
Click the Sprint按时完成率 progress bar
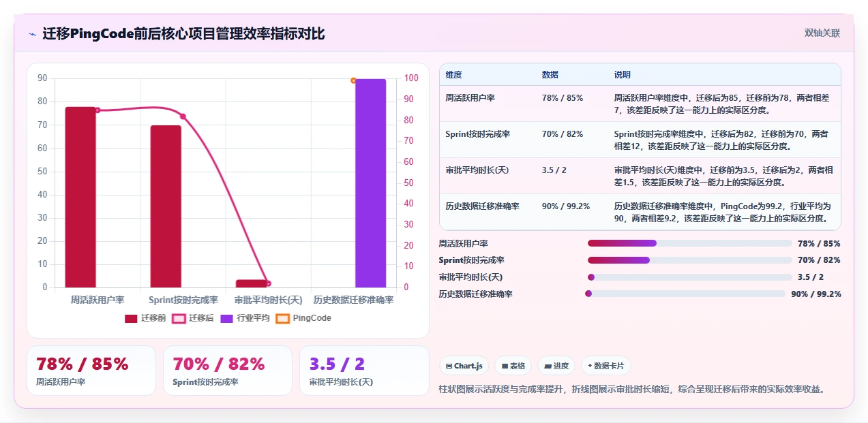[x=690, y=260]
